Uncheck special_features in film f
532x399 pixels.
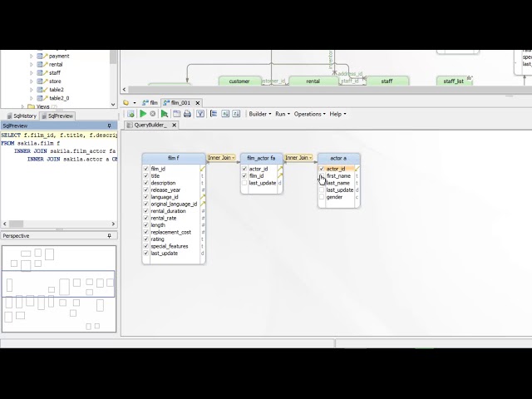[146, 246]
